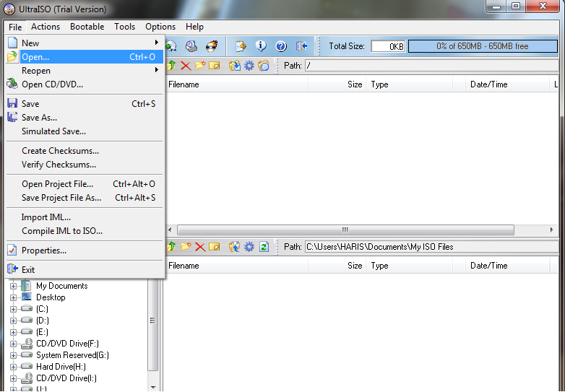Choose Open CD/DVD... from the File menu
Viewport: 565px width, 392px height.
click(85, 84)
